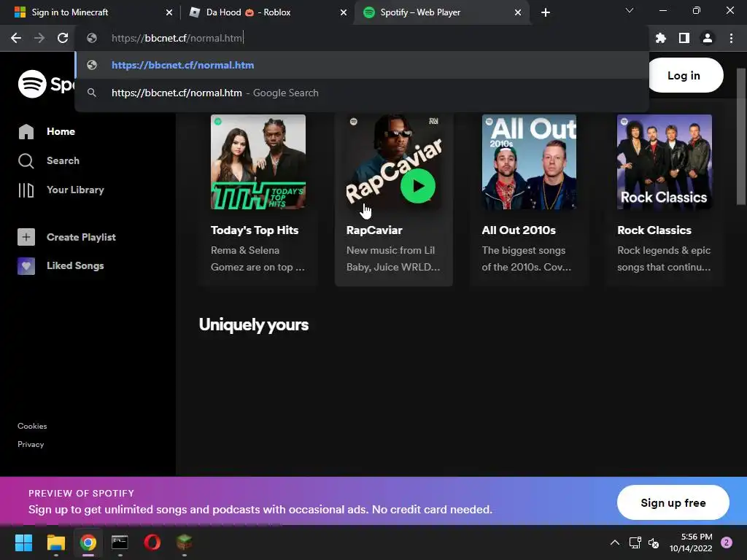The image size is (747, 560).
Task: Open the Cookies link
Action: tap(32, 426)
